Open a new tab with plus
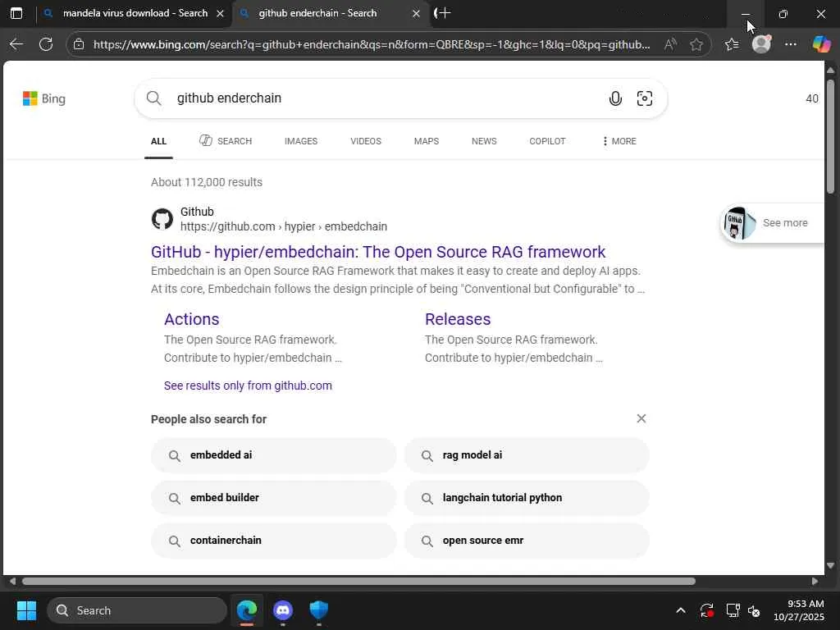Screen dimensions: 840x630 coord(444,13)
